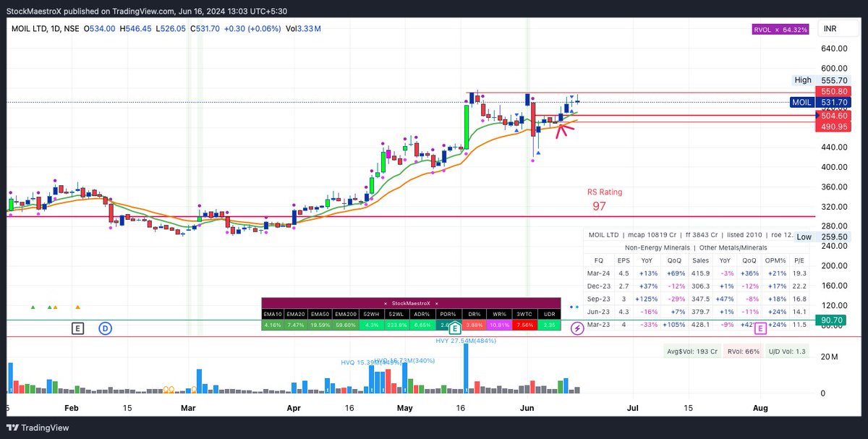The width and height of the screenshot is (868, 439).
Task: Click the Mar-24 quarter row label
Action: click(597, 273)
